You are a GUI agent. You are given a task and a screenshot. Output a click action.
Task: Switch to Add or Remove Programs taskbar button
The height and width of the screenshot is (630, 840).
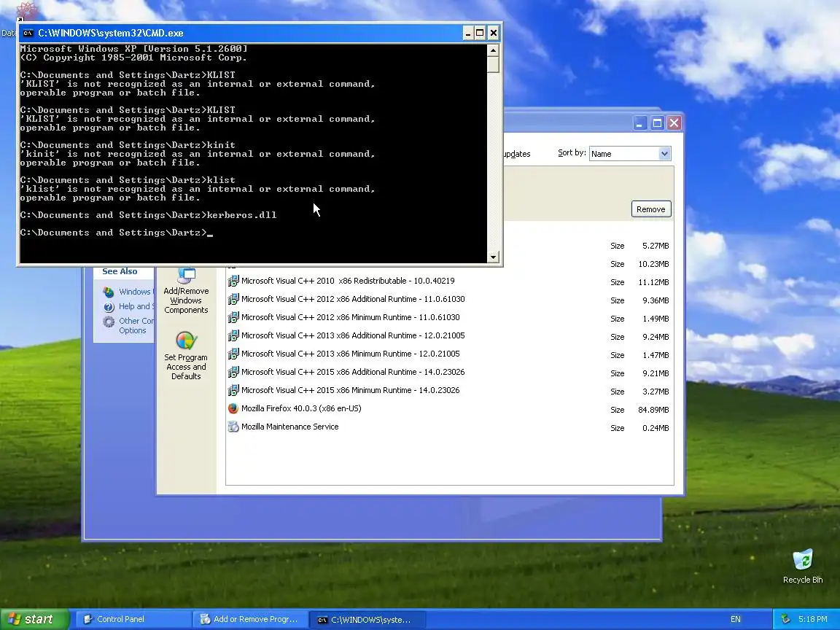[250, 619]
